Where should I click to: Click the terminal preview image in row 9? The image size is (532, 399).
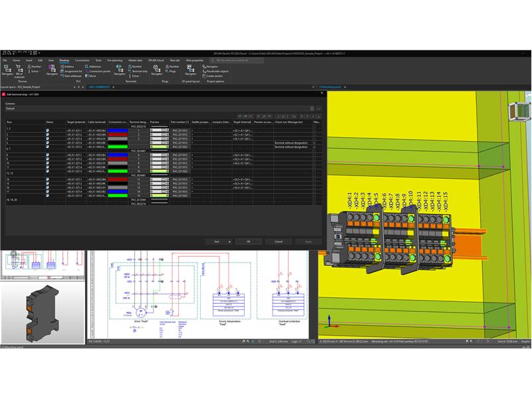(x=159, y=159)
